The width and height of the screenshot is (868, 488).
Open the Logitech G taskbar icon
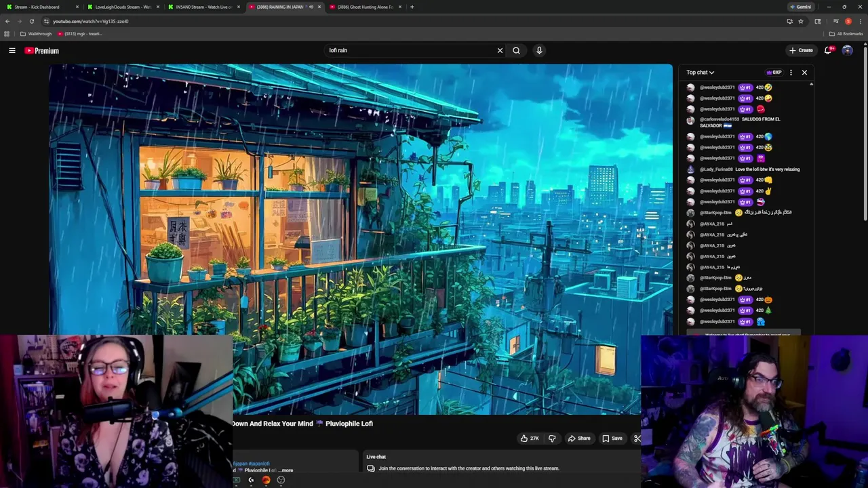click(x=251, y=480)
